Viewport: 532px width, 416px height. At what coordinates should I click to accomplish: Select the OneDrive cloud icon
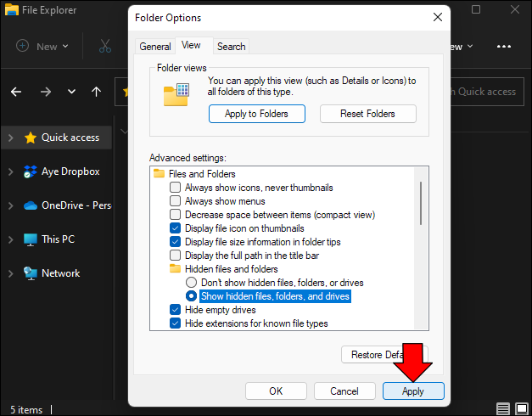(31, 205)
